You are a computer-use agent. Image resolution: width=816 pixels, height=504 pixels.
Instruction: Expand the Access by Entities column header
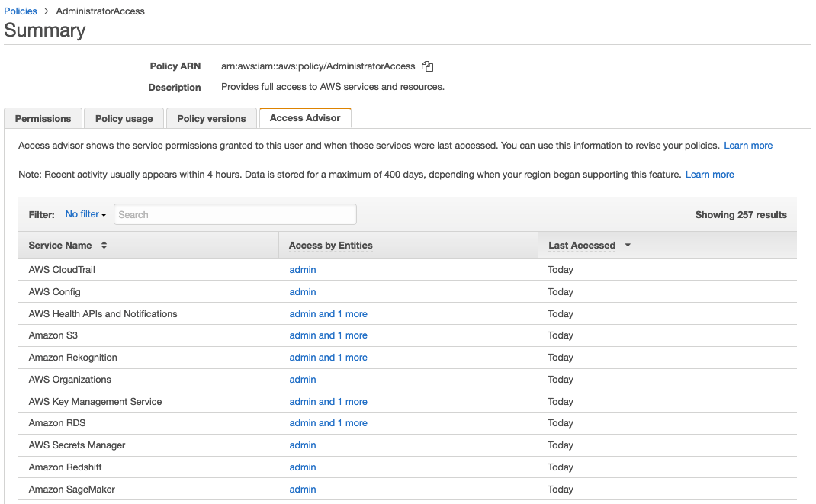coord(332,245)
